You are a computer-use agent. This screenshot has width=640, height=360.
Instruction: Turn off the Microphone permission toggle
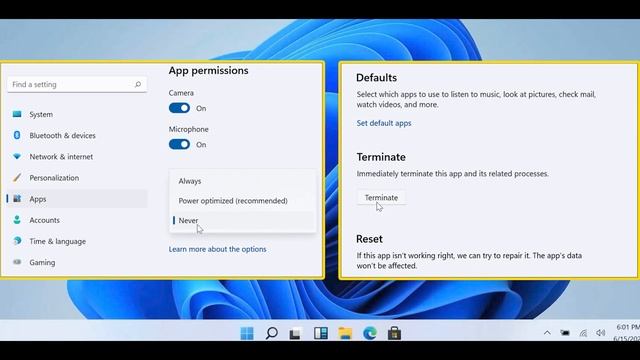click(180, 144)
